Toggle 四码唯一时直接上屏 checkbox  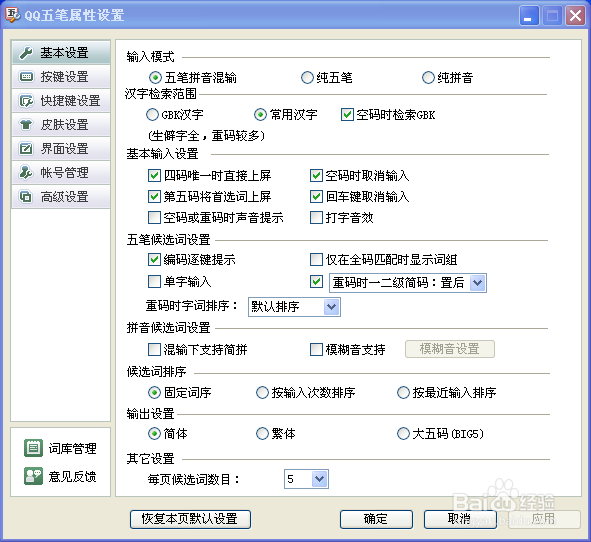(x=154, y=175)
